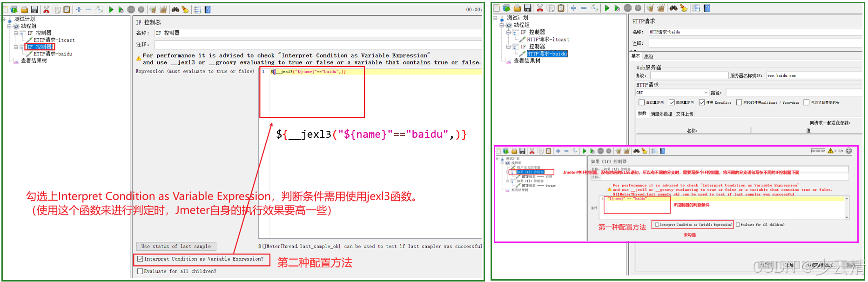Viewport: 868px width, 282px height.
Task: Collapse highlighted IF 控制器 in left window tree
Action: pyautogui.click(x=16, y=47)
